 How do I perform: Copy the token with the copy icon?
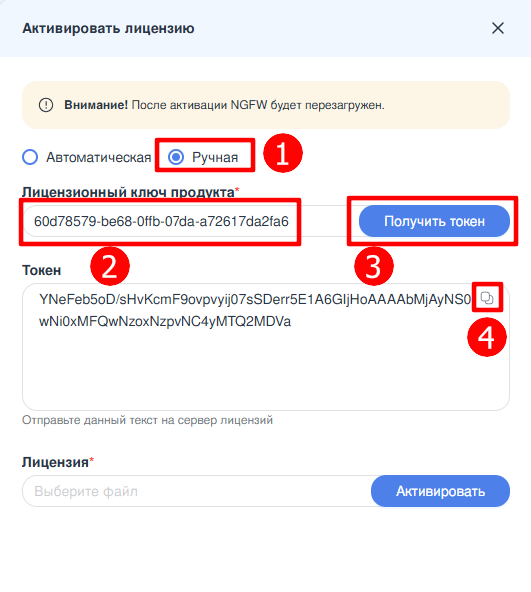(487, 298)
